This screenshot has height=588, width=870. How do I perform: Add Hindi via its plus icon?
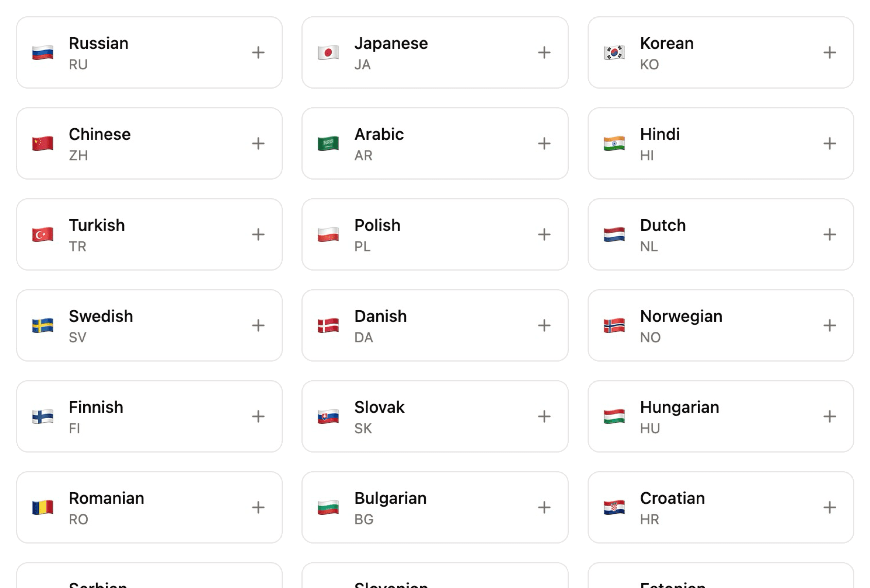pos(830,143)
